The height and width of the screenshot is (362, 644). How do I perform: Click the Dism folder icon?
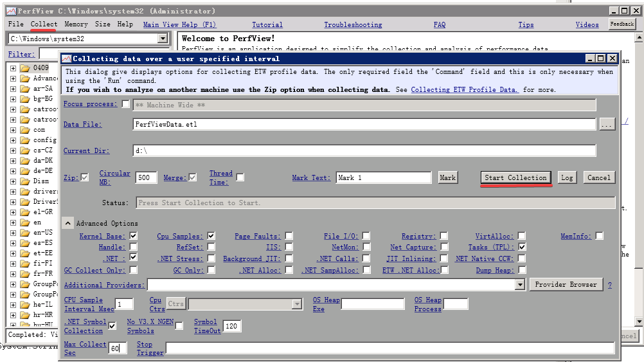(x=25, y=181)
